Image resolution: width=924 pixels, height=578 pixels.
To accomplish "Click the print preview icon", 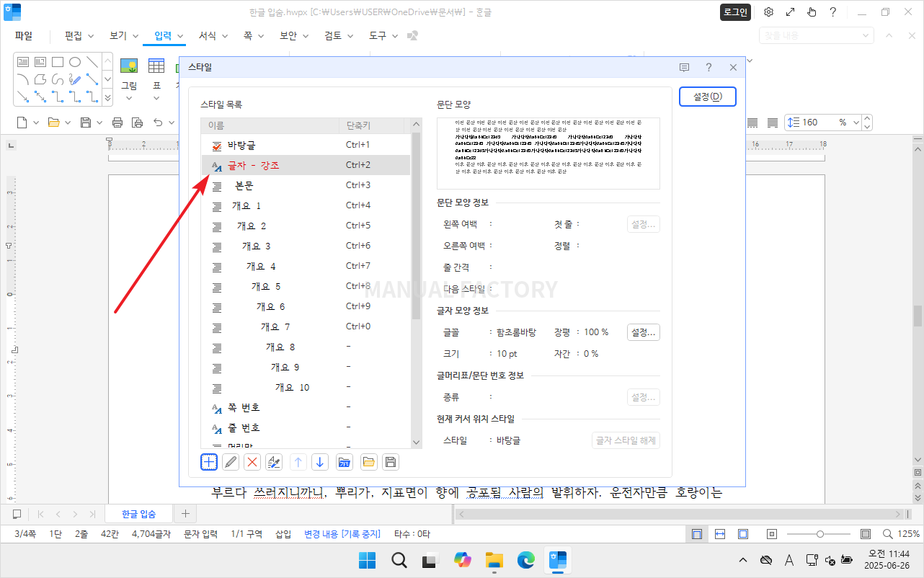I will point(137,123).
